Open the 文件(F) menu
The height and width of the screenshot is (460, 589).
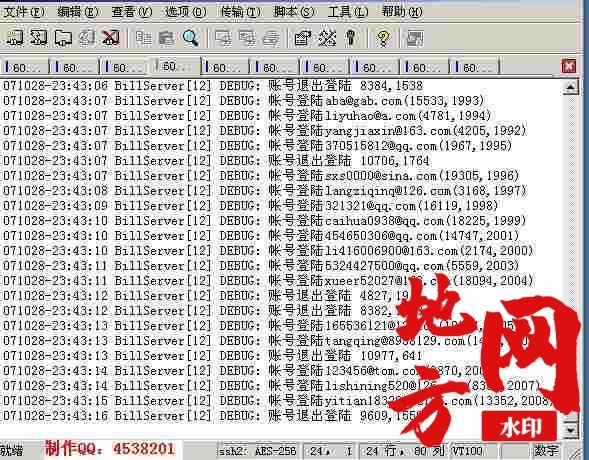(x=23, y=12)
